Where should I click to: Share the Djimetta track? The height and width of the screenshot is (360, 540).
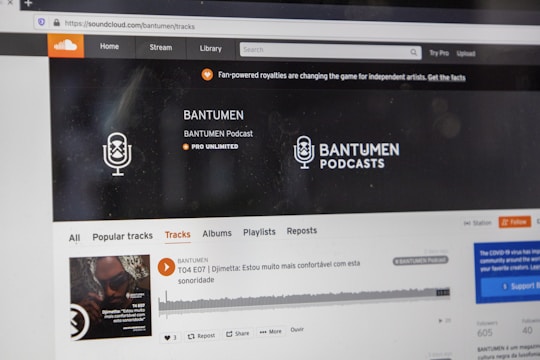[x=237, y=333]
